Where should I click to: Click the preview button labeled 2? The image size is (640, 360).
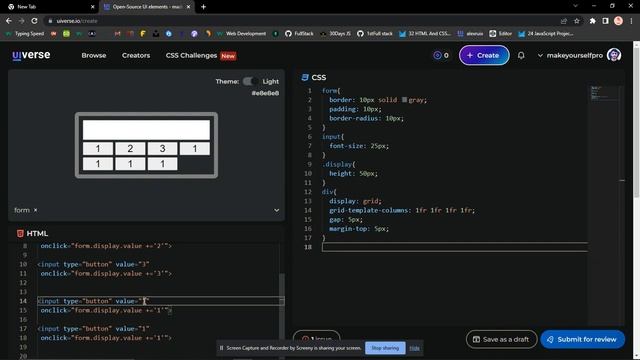pyautogui.click(x=130, y=149)
